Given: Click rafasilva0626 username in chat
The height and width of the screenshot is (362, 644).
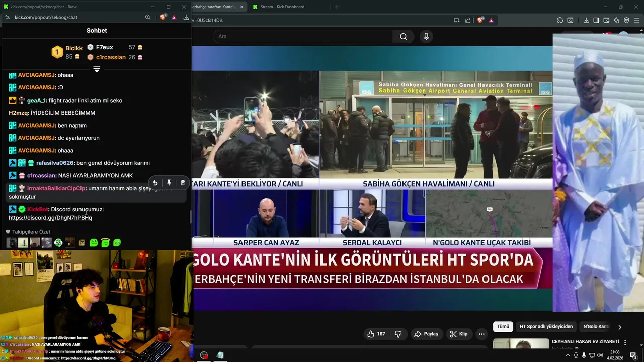Looking at the screenshot, I should point(55,163).
